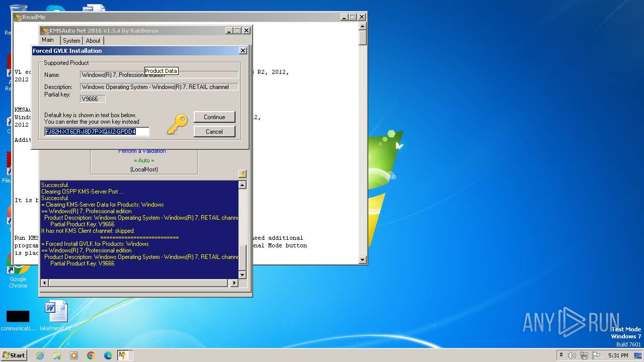Open the Start menu
The width and height of the screenshot is (644, 362).
14,355
